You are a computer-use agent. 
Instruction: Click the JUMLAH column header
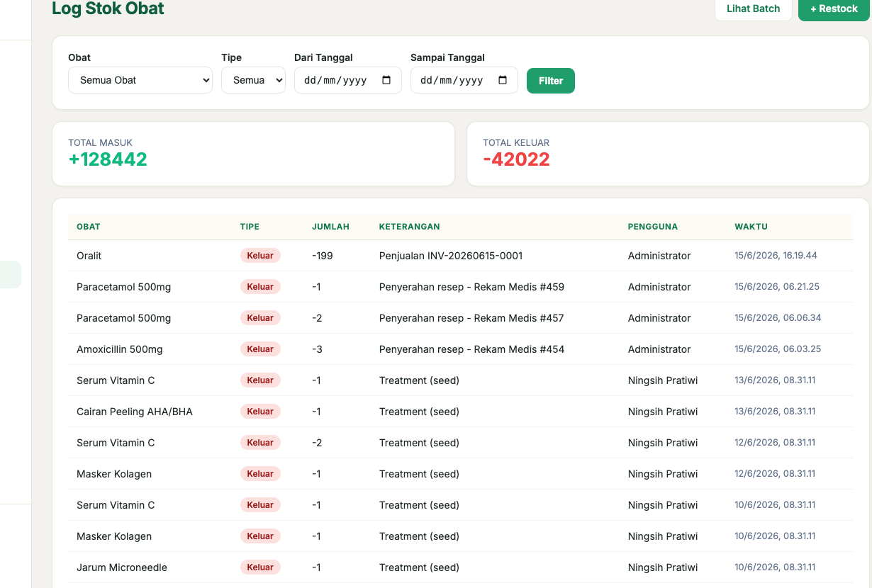[330, 227]
